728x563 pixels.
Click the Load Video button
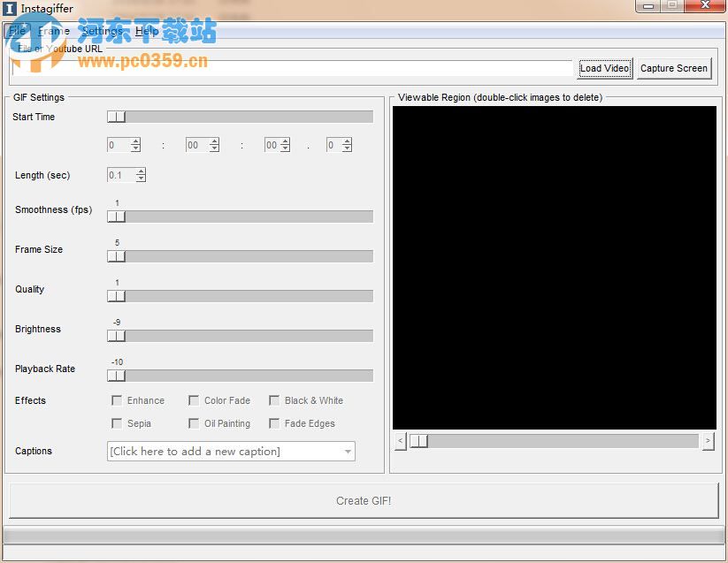[x=604, y=68]
